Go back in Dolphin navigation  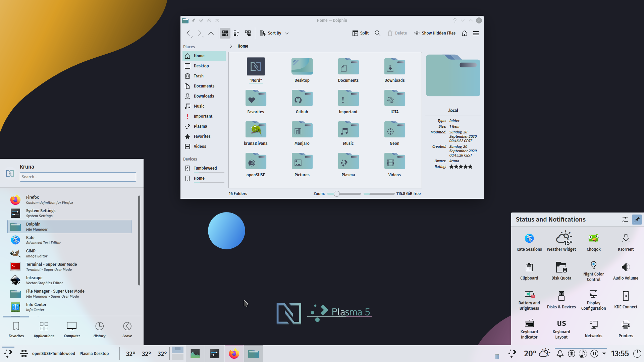coord(188,33)
